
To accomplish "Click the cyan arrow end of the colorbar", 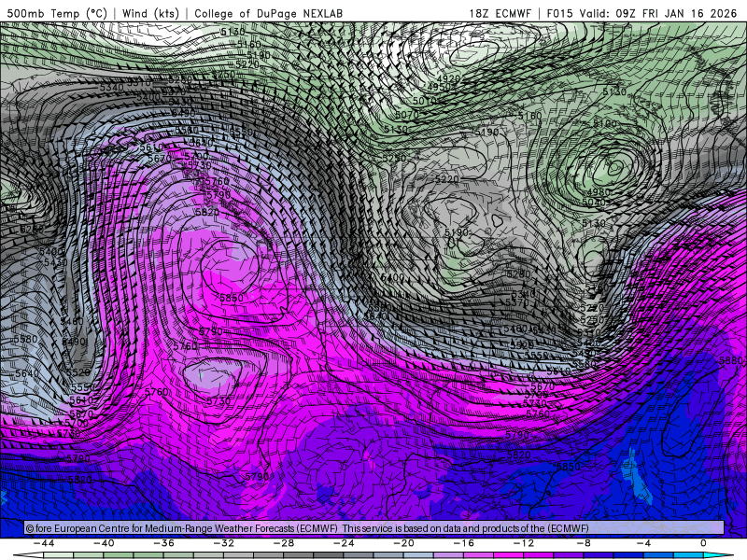I will pos(719,555).
